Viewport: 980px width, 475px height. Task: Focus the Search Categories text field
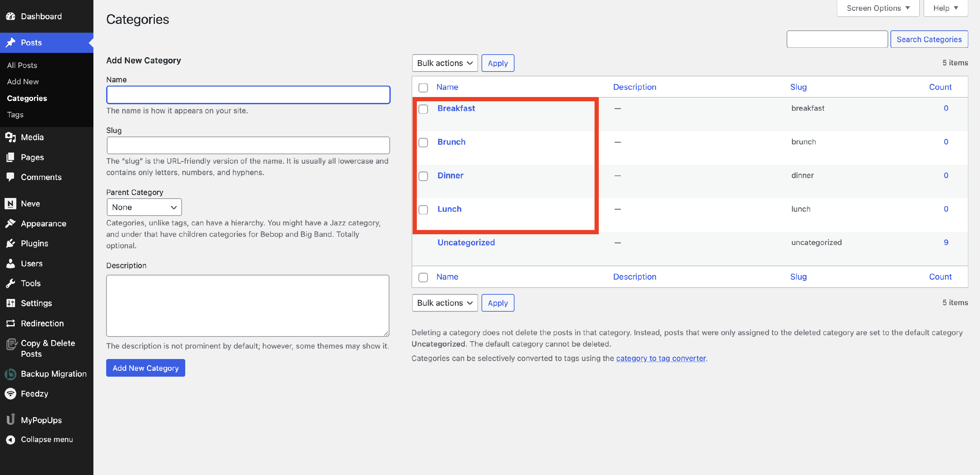837,39
